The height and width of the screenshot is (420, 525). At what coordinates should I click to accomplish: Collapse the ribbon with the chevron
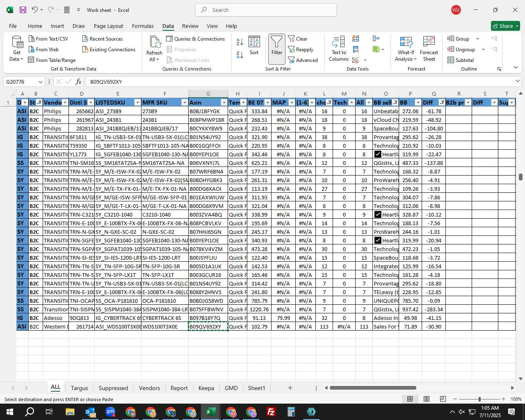(516, 68)
